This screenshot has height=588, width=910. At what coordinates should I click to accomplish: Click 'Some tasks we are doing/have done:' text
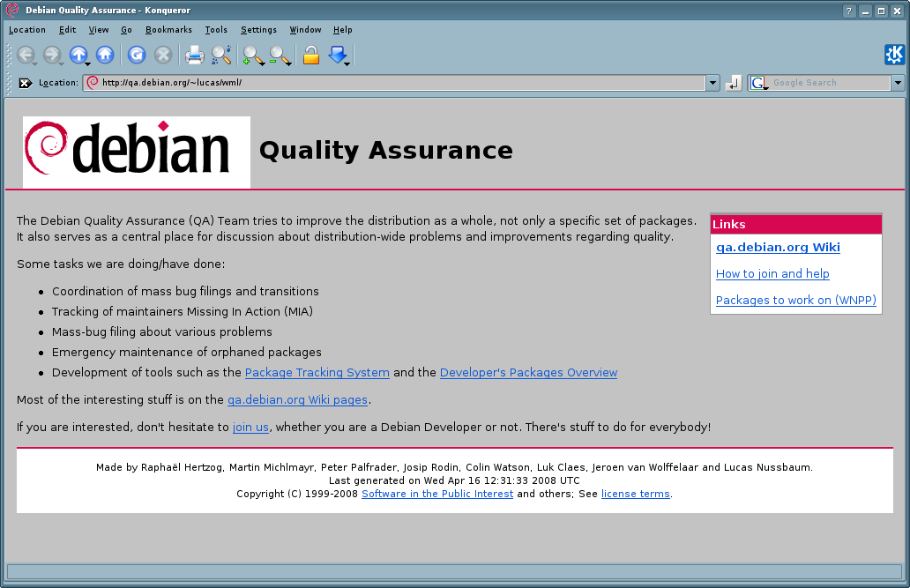(x=121, y=264)
